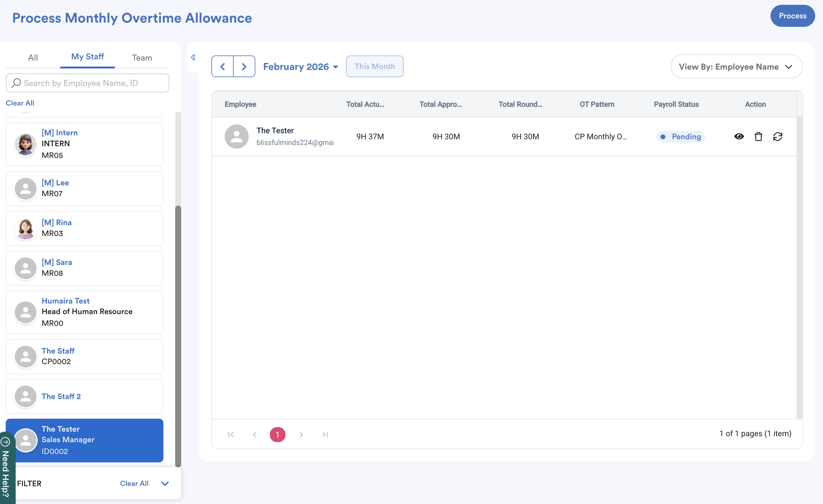Expand the FILTER panel chevron
The image size is (823, 504).
point(165,483)
